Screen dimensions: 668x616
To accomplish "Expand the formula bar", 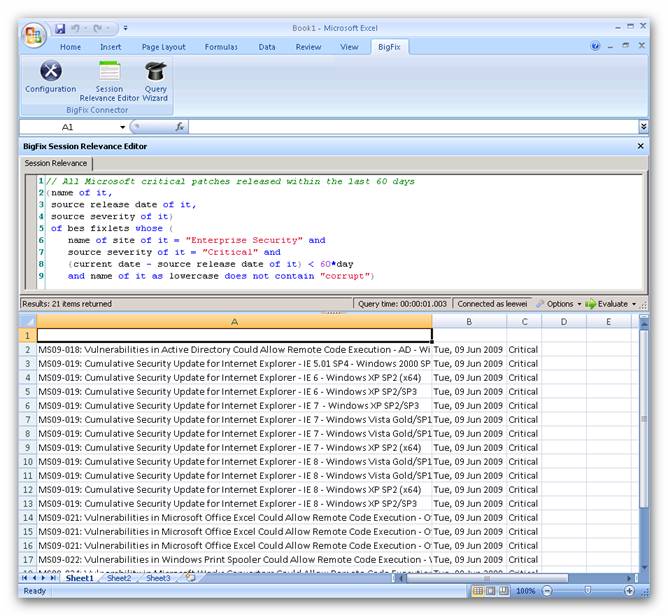I will click(643, 127).
